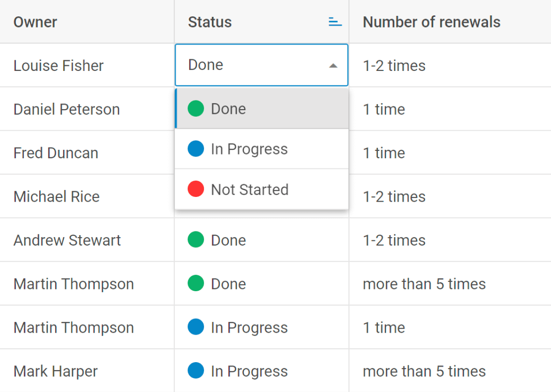Viewport: 551px width, 392px height.
Task: Click blue dot in dropdown In Progress option
Action: pos(196,148)
